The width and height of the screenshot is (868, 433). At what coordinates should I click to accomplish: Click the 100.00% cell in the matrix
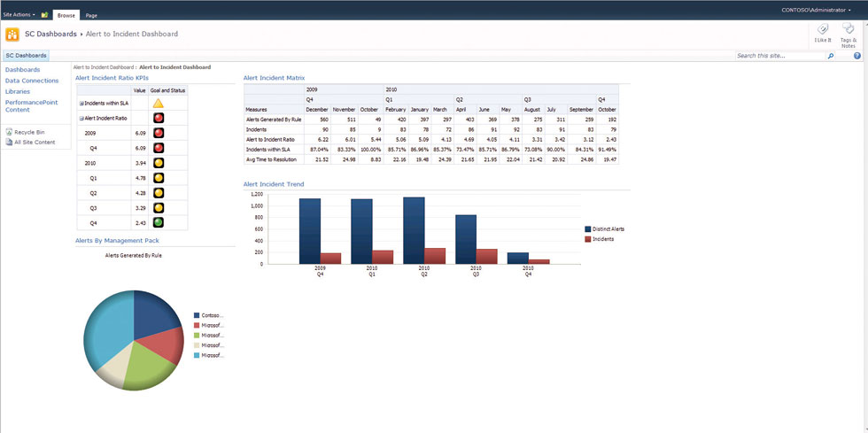[x=371, y=150]
